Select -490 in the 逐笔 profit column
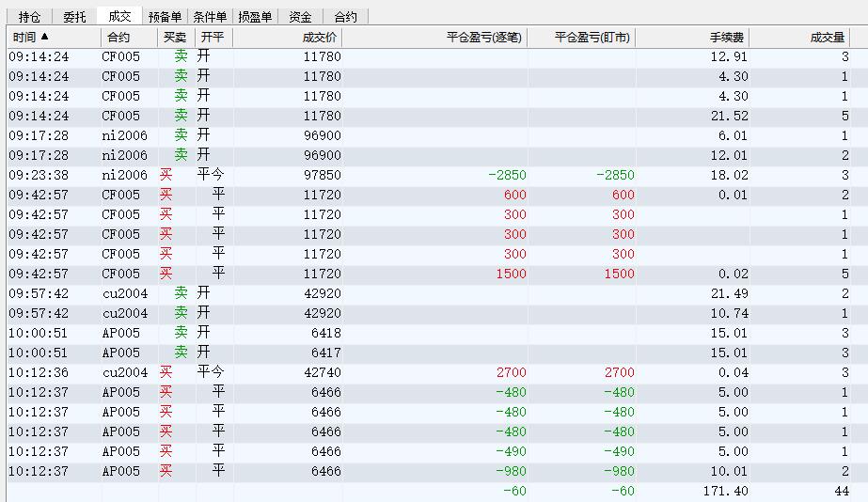Viewport: 868px width, 502px height. pos(511,451)
